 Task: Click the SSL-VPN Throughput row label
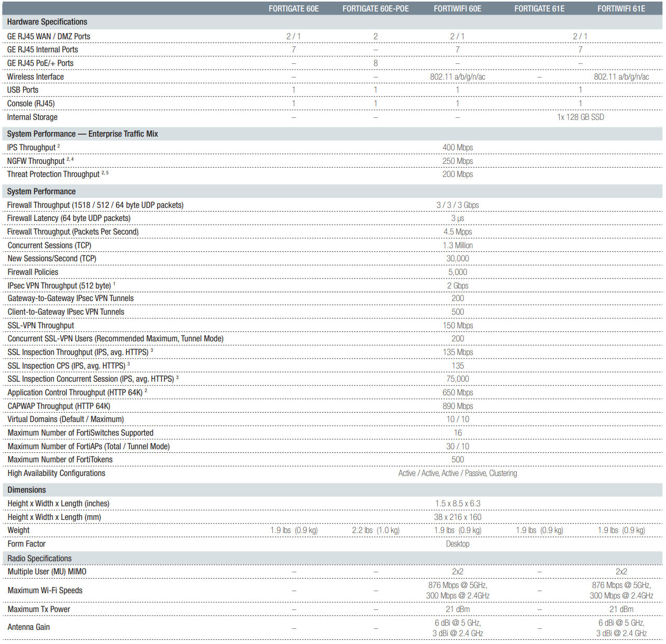click(41, 326)
